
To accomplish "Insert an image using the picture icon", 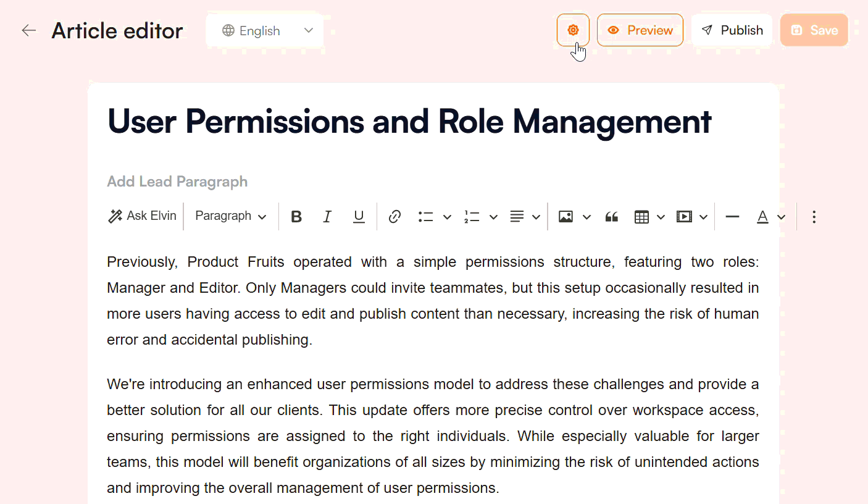I will click(x=565, y=217).
